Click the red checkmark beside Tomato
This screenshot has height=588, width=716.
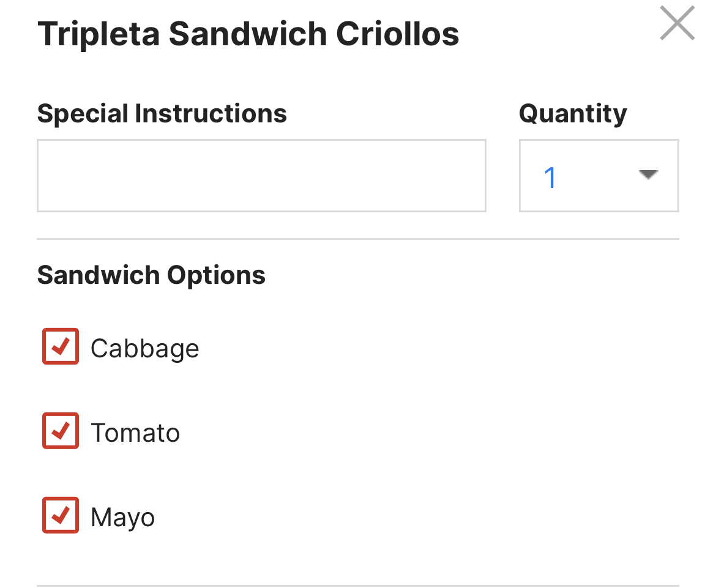tap(60, 431)
